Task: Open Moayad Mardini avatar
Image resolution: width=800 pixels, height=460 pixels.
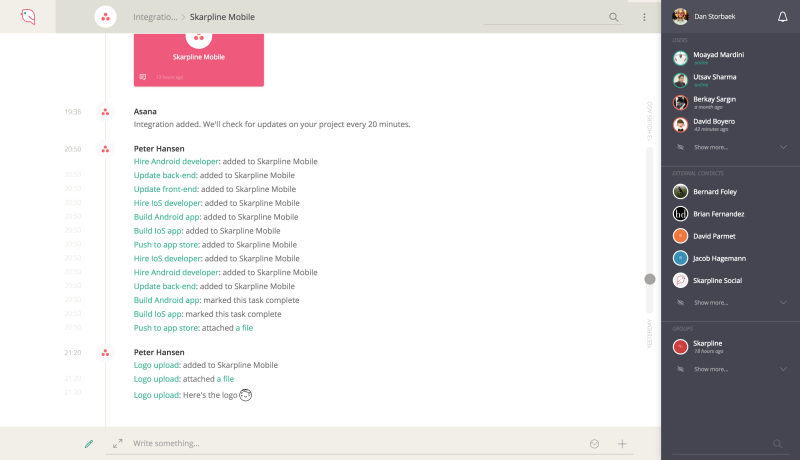Action: click(680, 58)
